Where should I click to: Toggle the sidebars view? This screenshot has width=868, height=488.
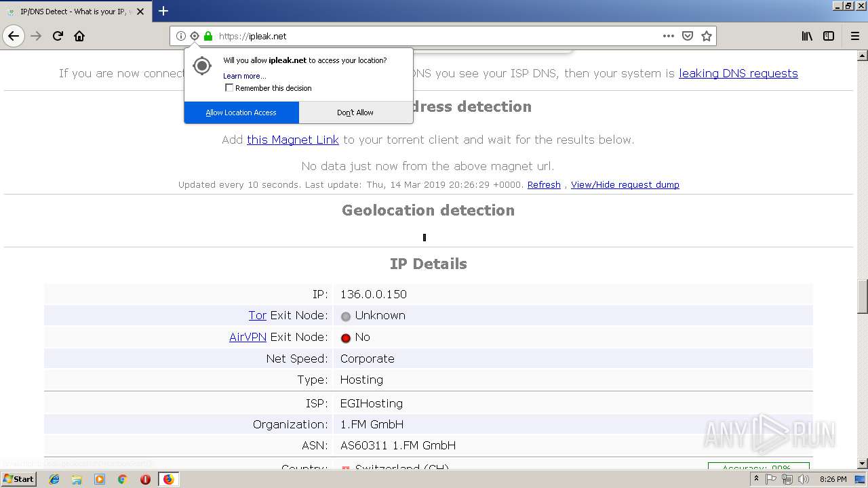829,36
